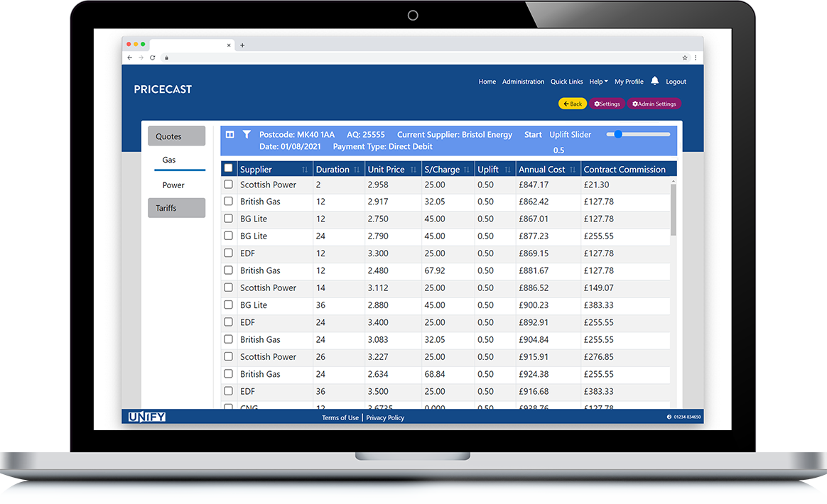This screenshot has width=827, height=504.
Task: Check the EDF £869.15 row checkbox
Action: pyautogui.click(x=228, y=253)
